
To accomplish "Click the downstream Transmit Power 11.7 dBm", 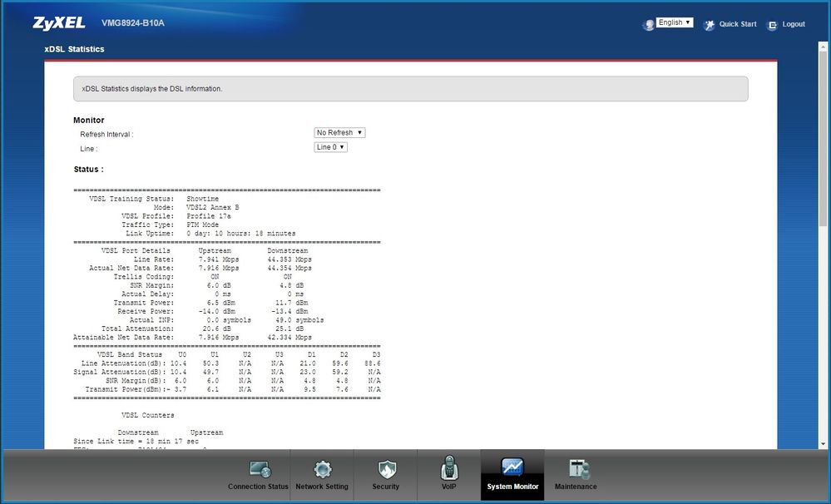I will pos(291,303).
